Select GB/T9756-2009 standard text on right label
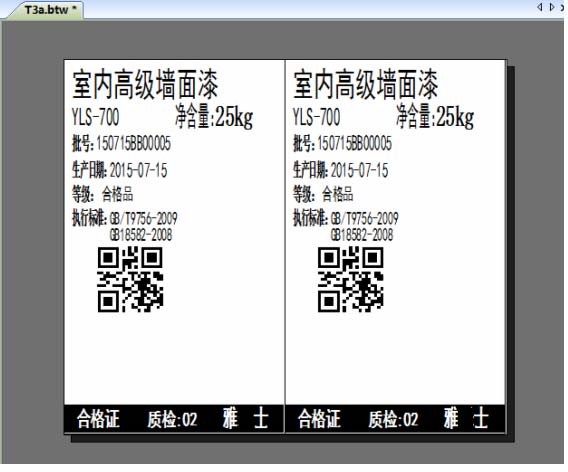Image resolution: width=568 pixels, height=472 pixels. point(364,218)
